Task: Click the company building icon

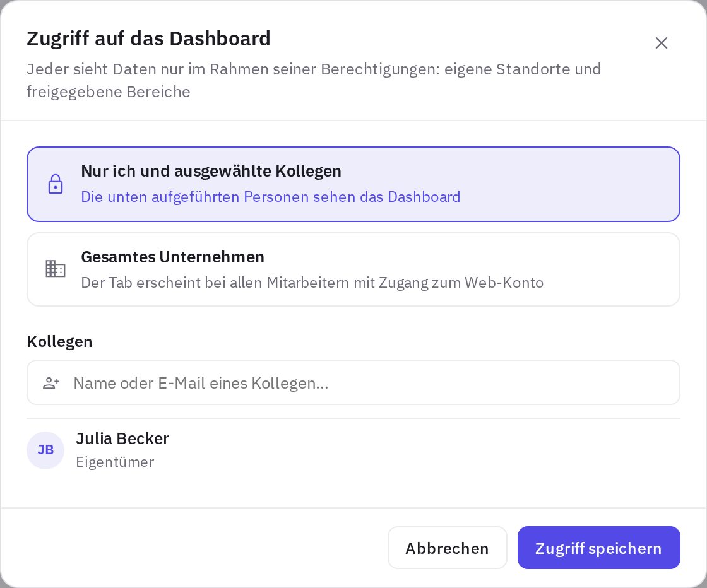Action: click(56, 269)
